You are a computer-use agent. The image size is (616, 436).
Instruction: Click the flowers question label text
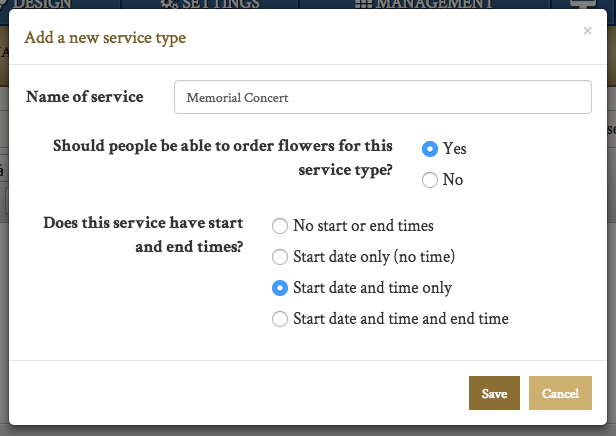222,158
